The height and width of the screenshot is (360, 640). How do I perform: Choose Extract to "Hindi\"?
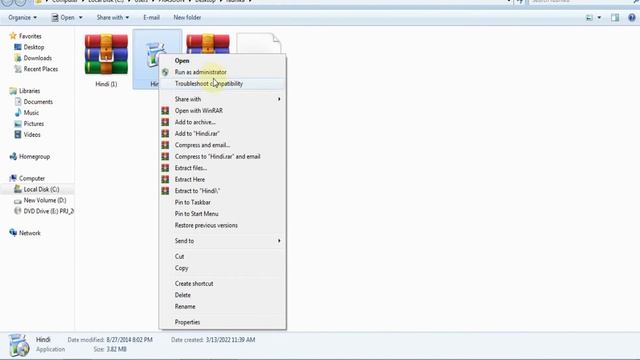[x=197, y=191]
